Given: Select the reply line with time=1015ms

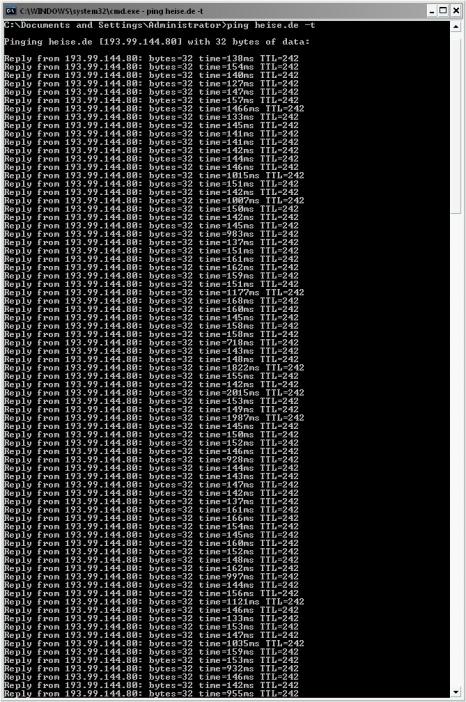Looking at the screenshot, I should tap(154, 175).
